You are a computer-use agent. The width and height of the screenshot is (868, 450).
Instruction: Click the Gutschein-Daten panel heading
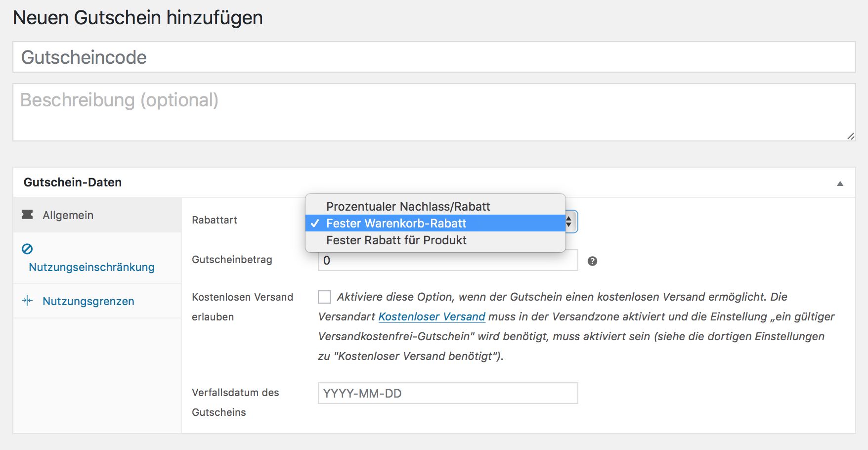[73, 182]
